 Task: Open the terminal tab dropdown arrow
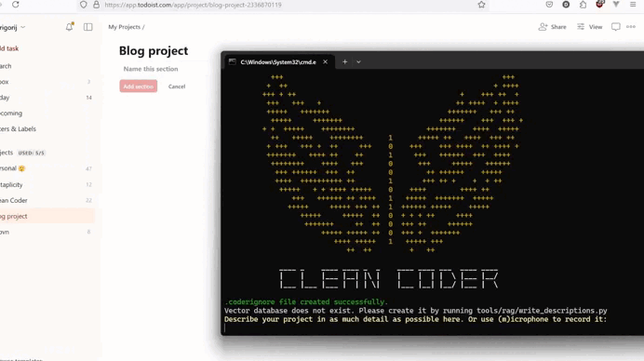pyautogui.click(x=358, y=62)
